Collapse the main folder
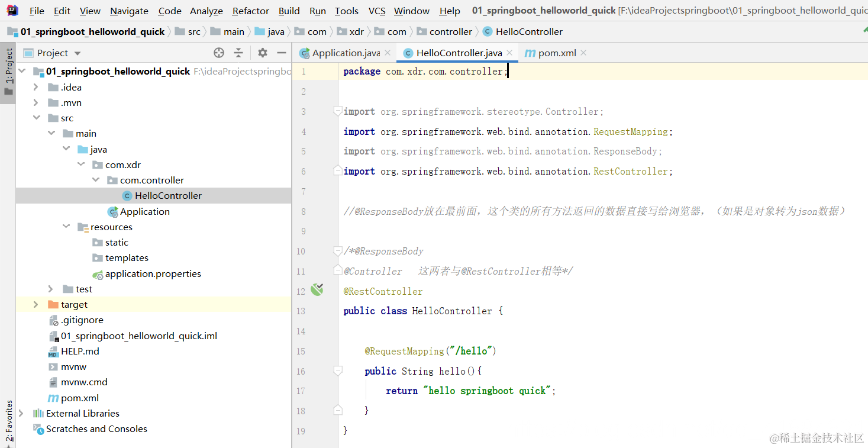This screenshot has width=868, height=448. click(x=51, y=133)
